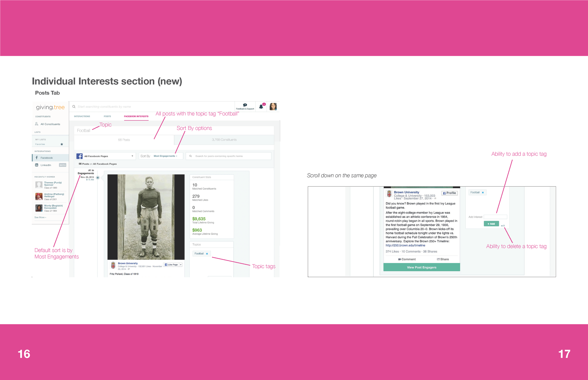Image resolution: width=588 pixels, height=380 pixels.
Task: Open the LinkedIn beta integration
Action: pos(46,165)
